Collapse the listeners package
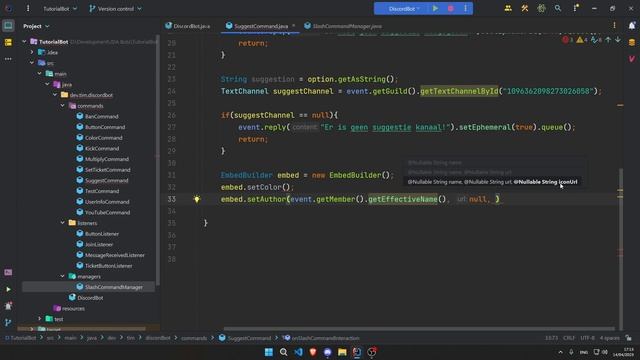Screen dimensions: 640x360 click(62, 223)
